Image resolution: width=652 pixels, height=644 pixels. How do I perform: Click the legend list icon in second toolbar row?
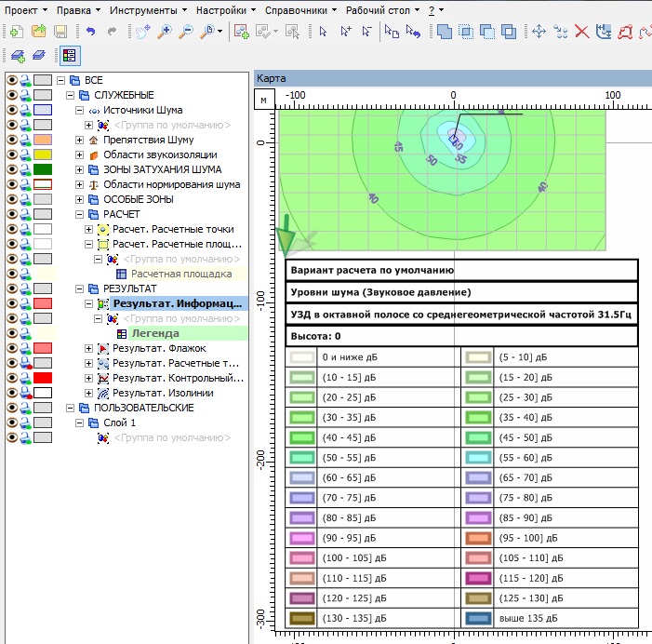coord(69,55)
